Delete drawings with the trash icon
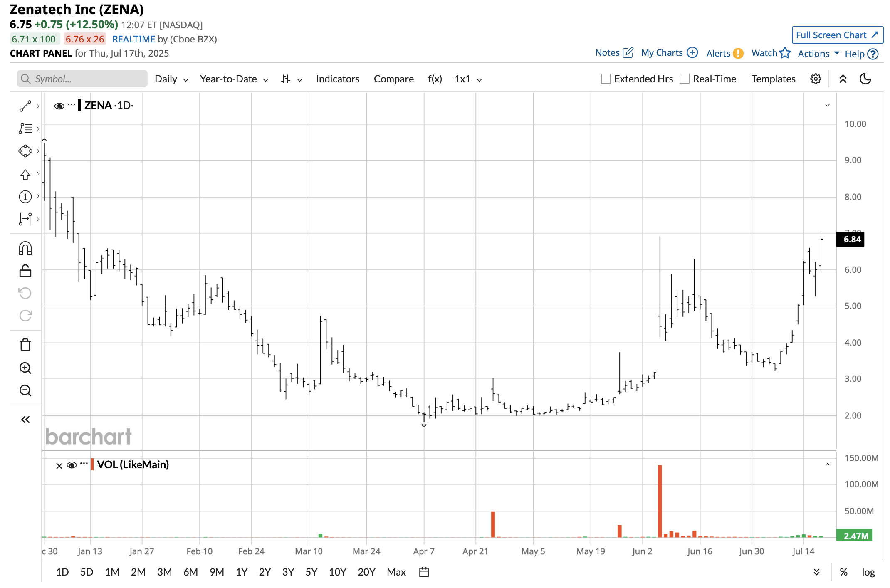 tap(25, 345)
